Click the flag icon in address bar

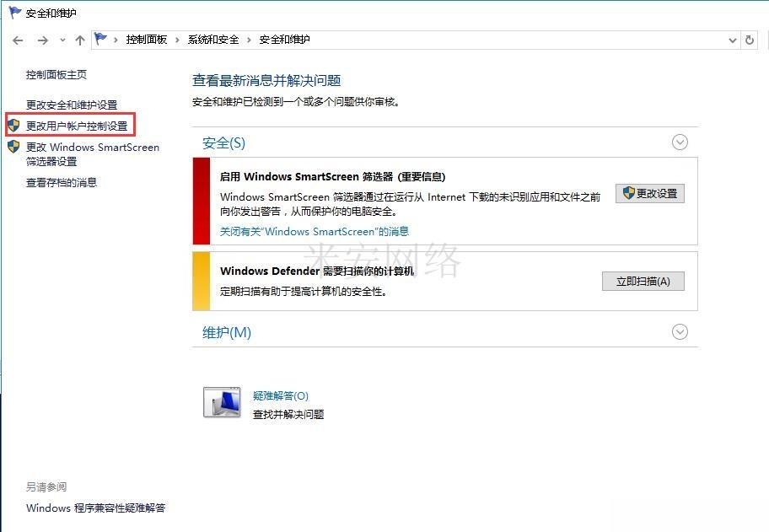(x=100, y=38)
